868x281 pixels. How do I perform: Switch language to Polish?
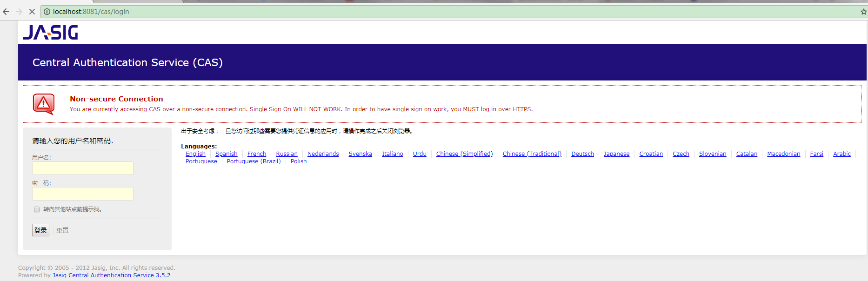point(299,161)
